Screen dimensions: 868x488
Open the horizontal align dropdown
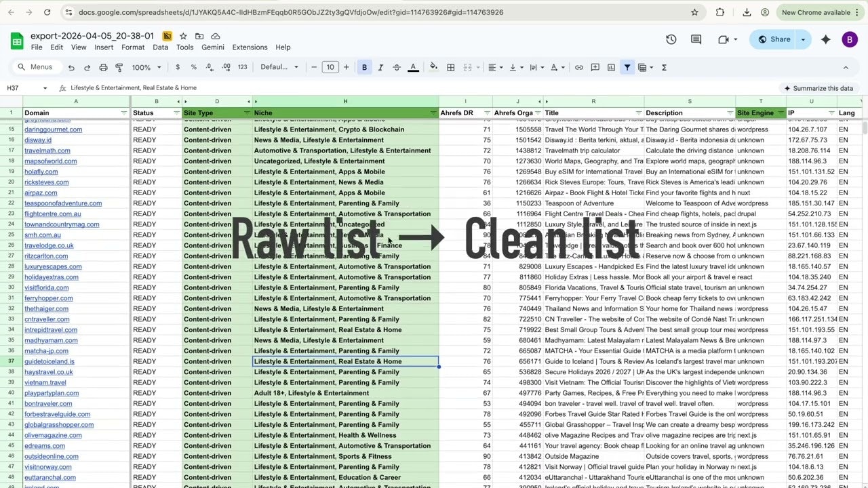click(496, 67)
